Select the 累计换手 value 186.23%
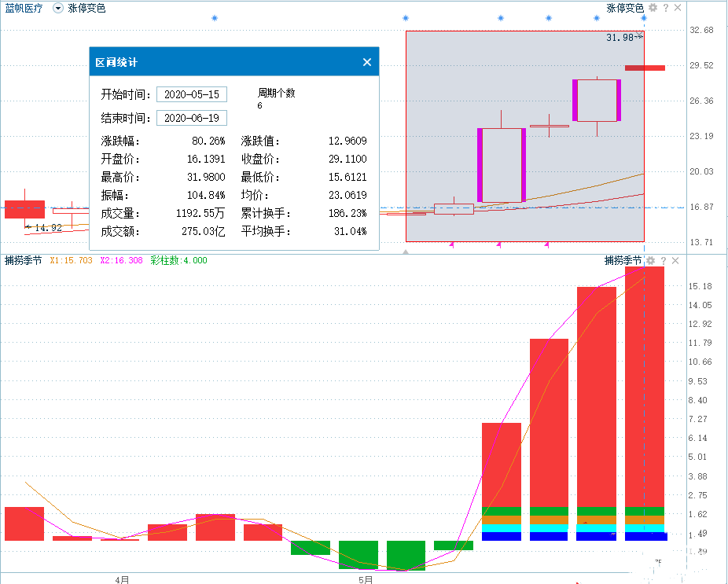This screenshot has height=584, width=728. tap(347, 213)
